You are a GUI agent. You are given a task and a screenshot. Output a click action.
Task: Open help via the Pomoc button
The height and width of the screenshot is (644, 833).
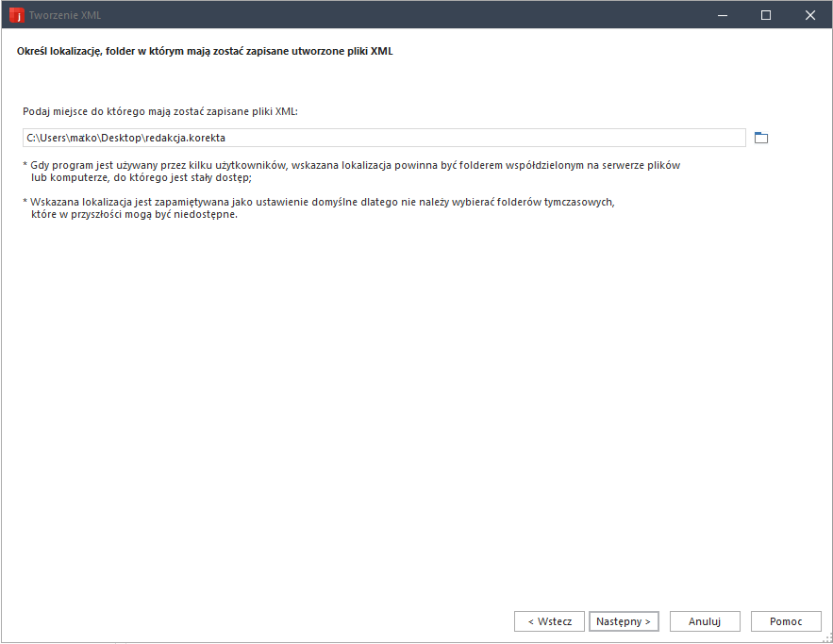[786, 621]
